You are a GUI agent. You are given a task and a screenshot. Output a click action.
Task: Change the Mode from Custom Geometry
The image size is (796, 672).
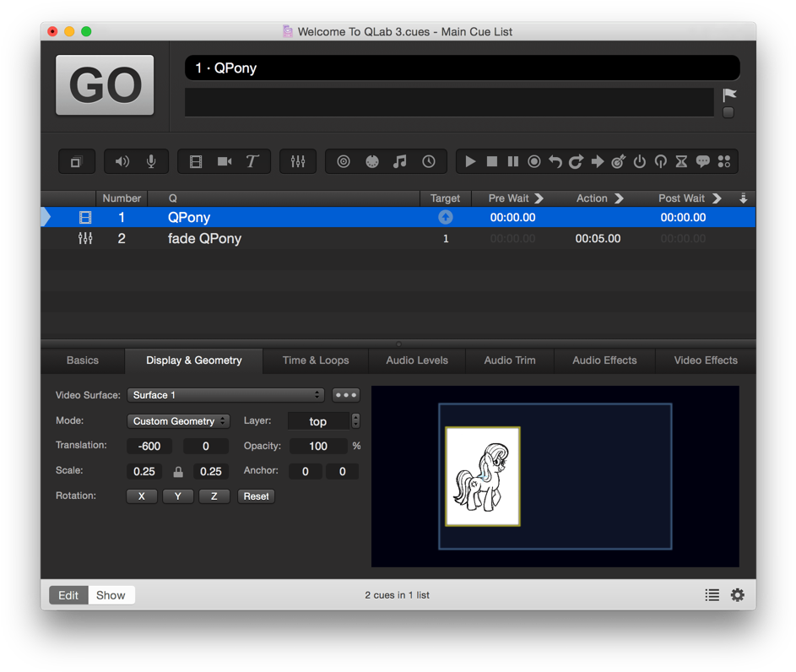[178, 420]
